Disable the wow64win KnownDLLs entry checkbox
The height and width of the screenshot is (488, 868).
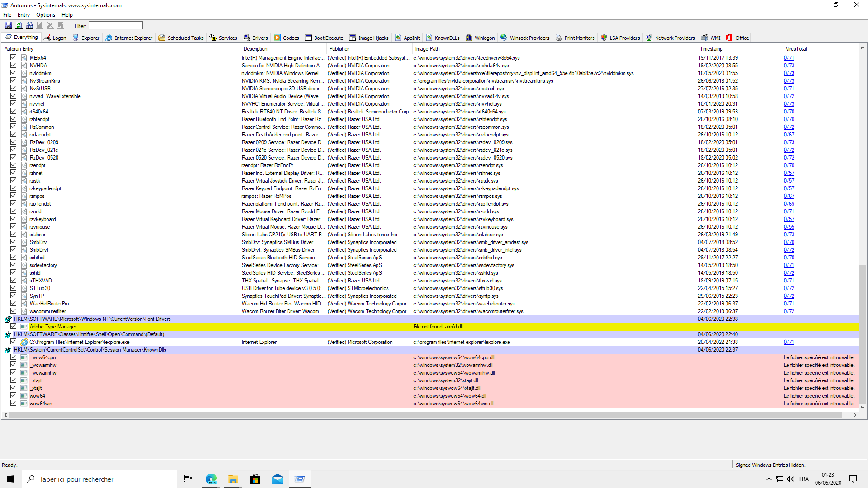click(x=13, y=404)
